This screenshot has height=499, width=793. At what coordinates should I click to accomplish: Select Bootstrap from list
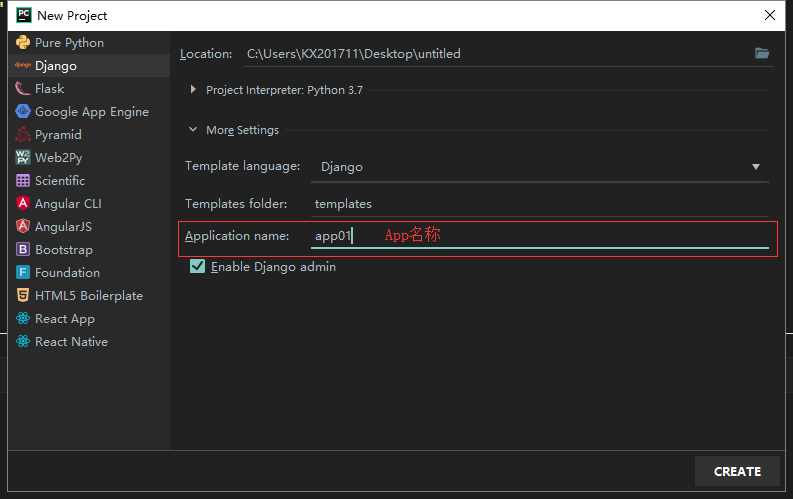coord(89,249)
